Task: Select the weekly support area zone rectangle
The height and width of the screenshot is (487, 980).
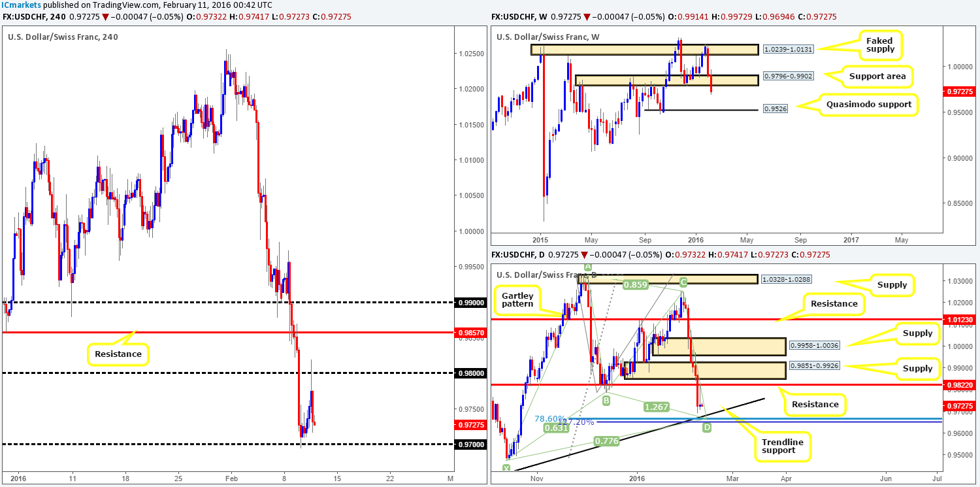Action: (x=667, y=80)
